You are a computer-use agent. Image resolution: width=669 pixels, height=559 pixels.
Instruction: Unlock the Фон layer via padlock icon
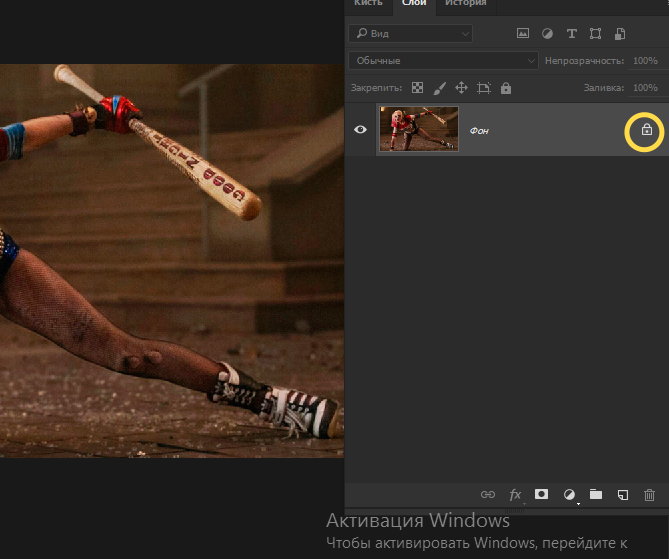click(x=646, y=129)
